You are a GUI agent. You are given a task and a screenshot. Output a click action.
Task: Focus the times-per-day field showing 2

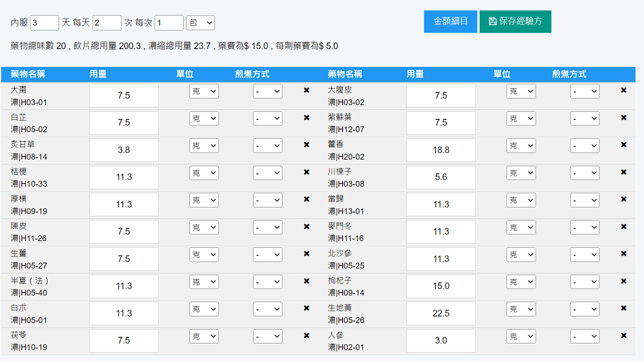107,23
